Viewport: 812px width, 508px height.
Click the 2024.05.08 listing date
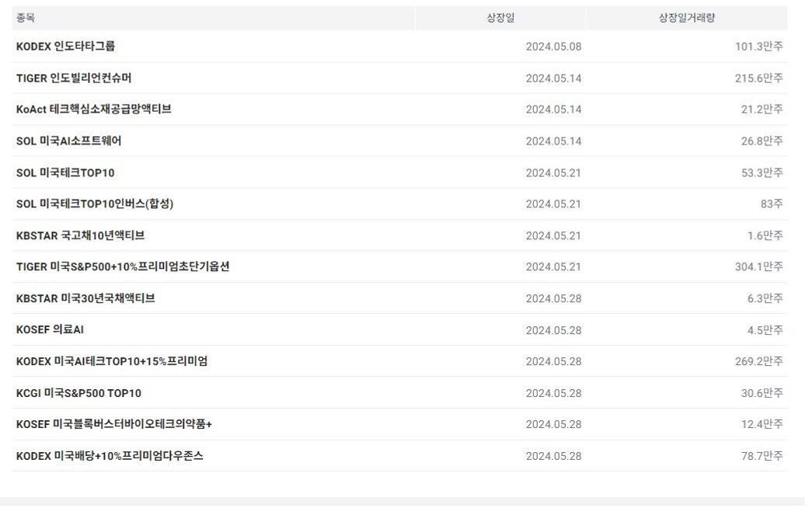(553, 47)
